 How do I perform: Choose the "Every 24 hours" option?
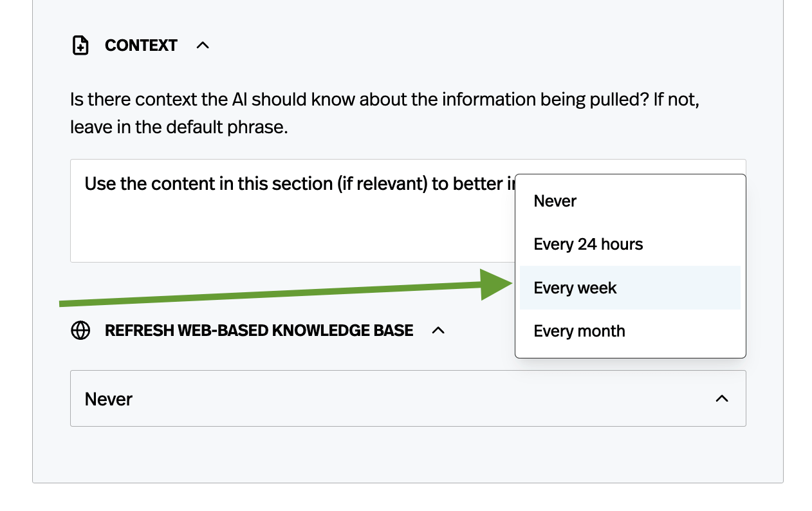tap(588, 245)
